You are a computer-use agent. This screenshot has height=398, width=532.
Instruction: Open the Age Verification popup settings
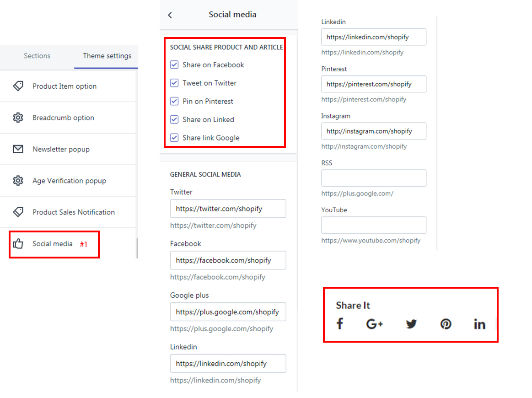coord(69,181)
